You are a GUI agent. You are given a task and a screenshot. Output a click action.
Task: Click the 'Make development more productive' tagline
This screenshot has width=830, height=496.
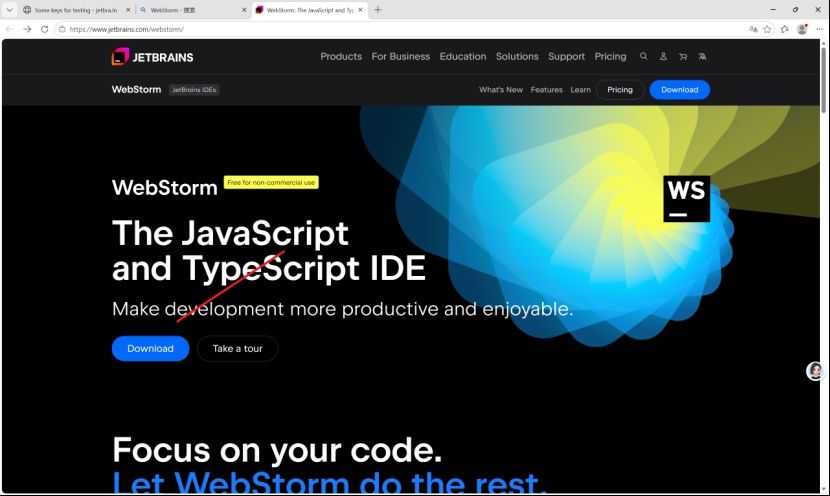click(x=342, y=309)
